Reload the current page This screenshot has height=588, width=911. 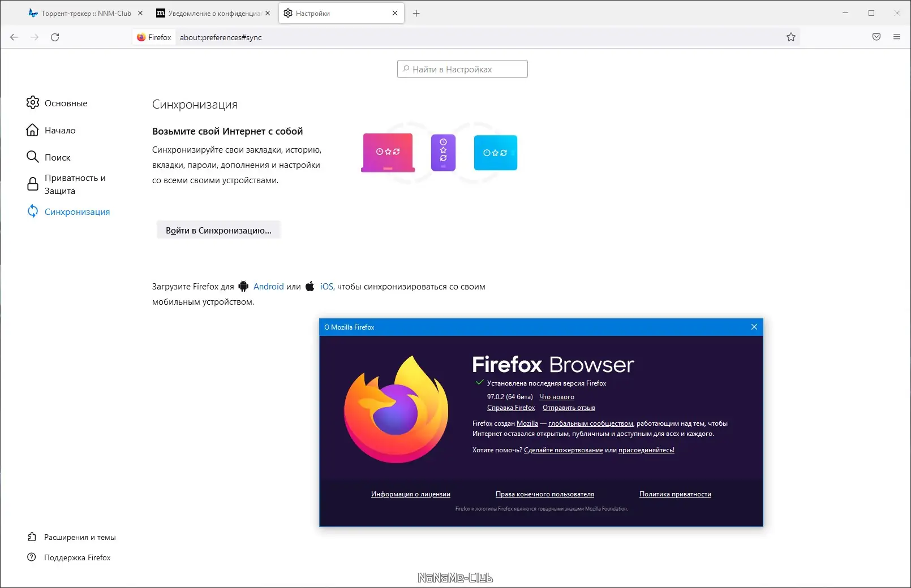click(x=55, y=37)
